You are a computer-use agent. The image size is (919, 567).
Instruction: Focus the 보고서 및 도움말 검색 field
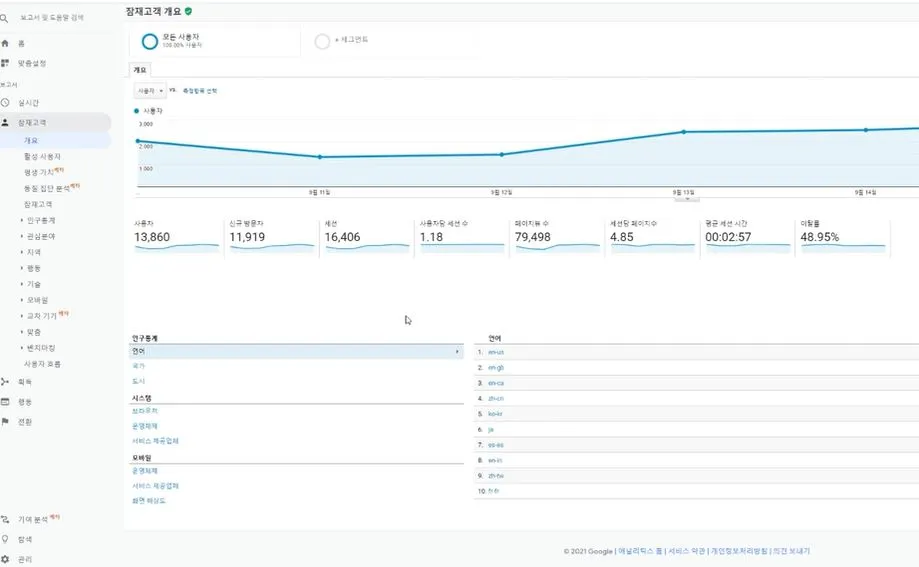coord(52,18)
